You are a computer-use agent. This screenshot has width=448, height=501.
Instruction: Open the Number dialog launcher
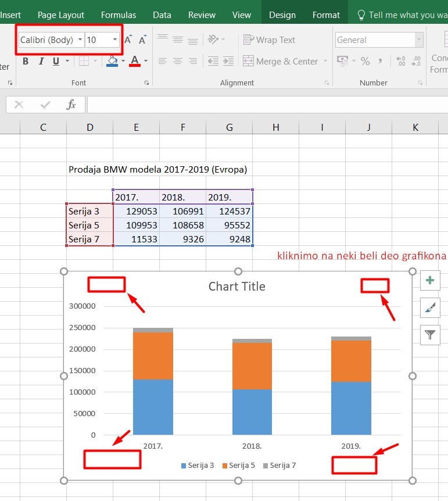[420, 83]
